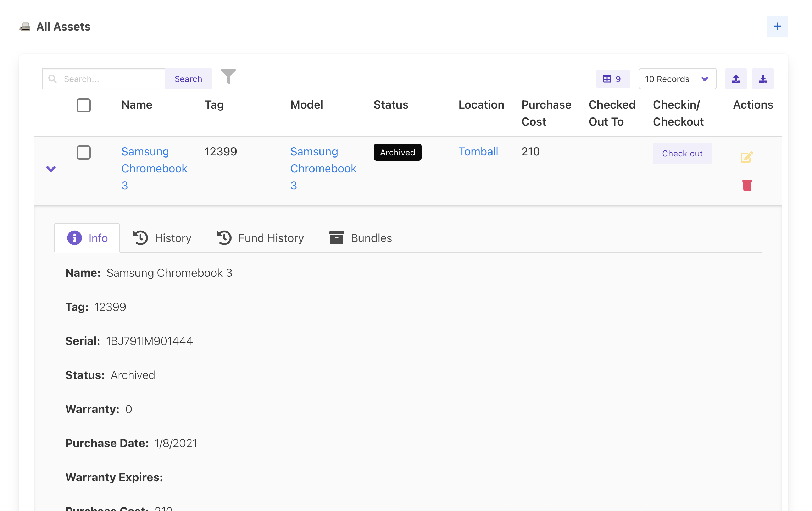Screen dimensions: 812x511
Task: Click the download export icon
Action: (763, 79)
